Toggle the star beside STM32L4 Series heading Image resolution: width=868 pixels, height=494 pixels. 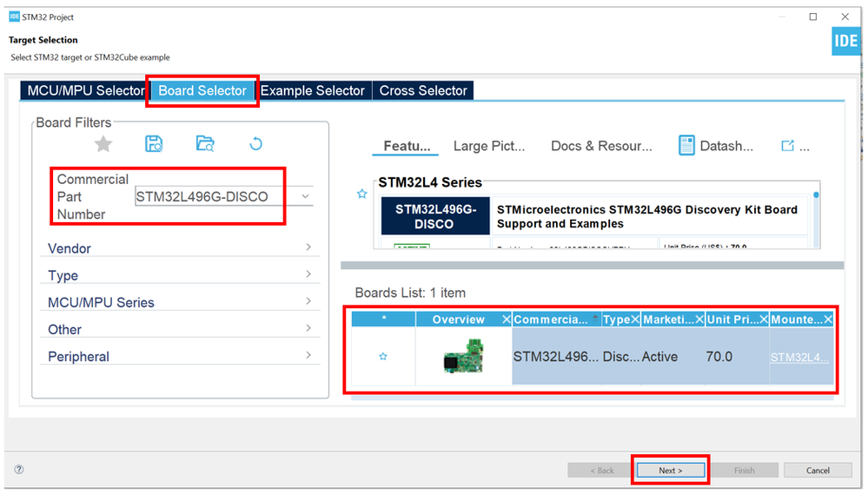point(362,194)
